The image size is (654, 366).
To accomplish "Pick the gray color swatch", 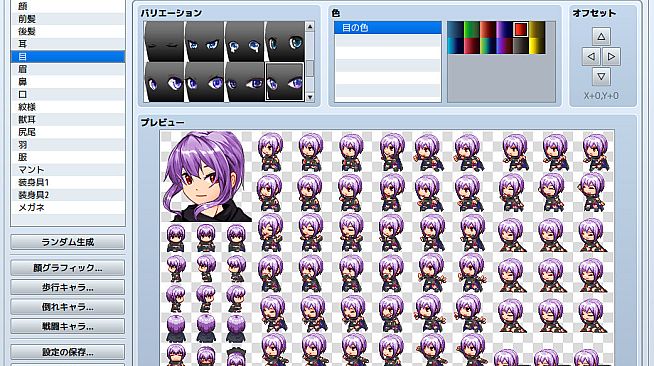I will pos(521,46).
